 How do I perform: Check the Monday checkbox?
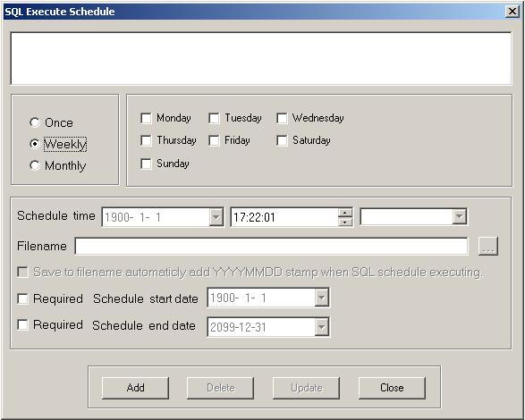click(x=146, y=118)
